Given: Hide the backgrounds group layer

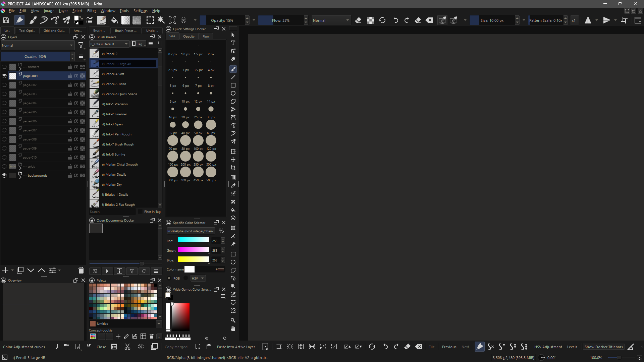Looking at the screenshot, I should [x=4, y=175].
